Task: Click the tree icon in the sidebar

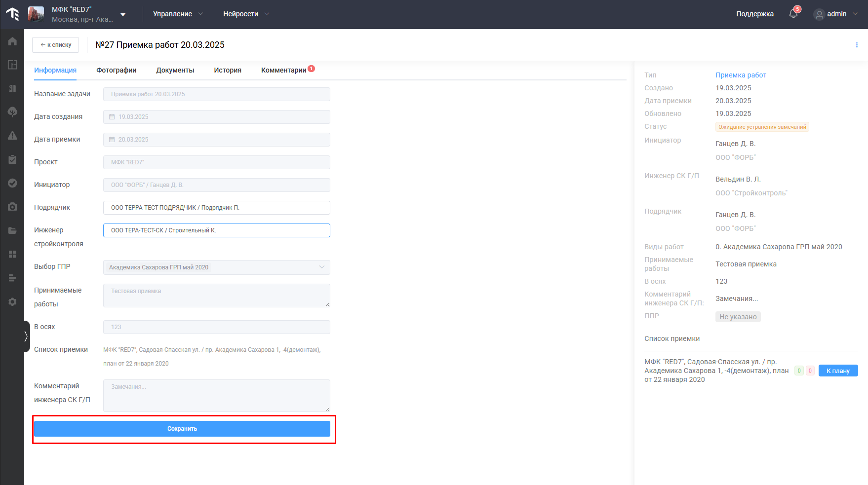Action: pyautogui.click(x=12, y=112)
